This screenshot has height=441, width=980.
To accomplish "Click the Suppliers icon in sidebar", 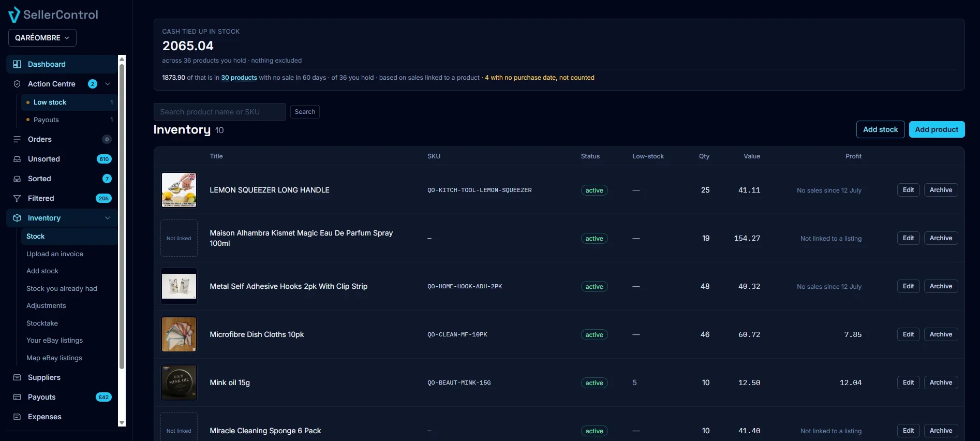I will pos(17,377).
